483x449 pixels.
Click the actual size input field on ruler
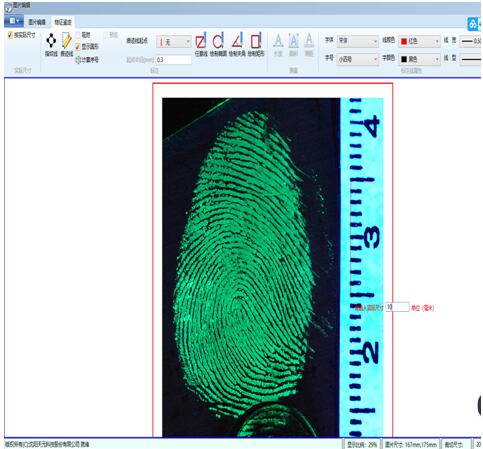(397, 307)
